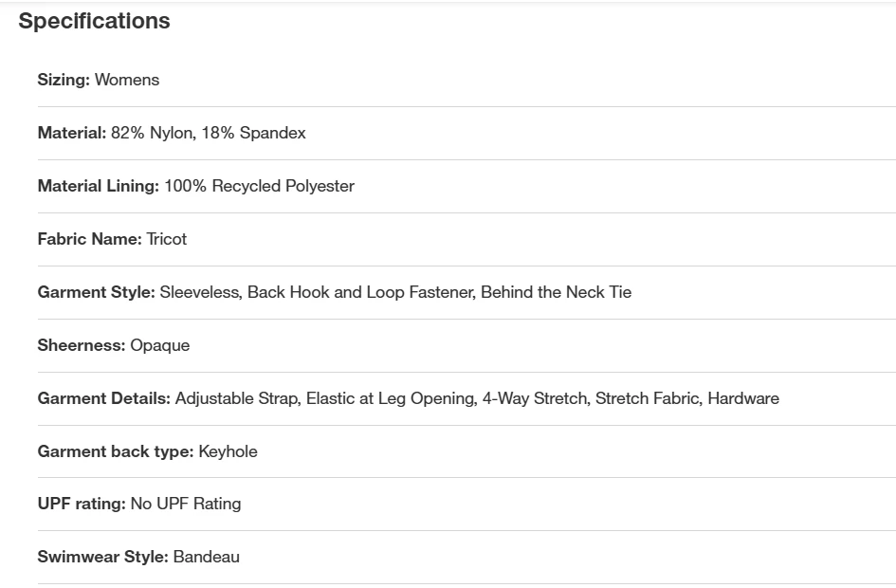Click the Tricot fabric value

167,239
